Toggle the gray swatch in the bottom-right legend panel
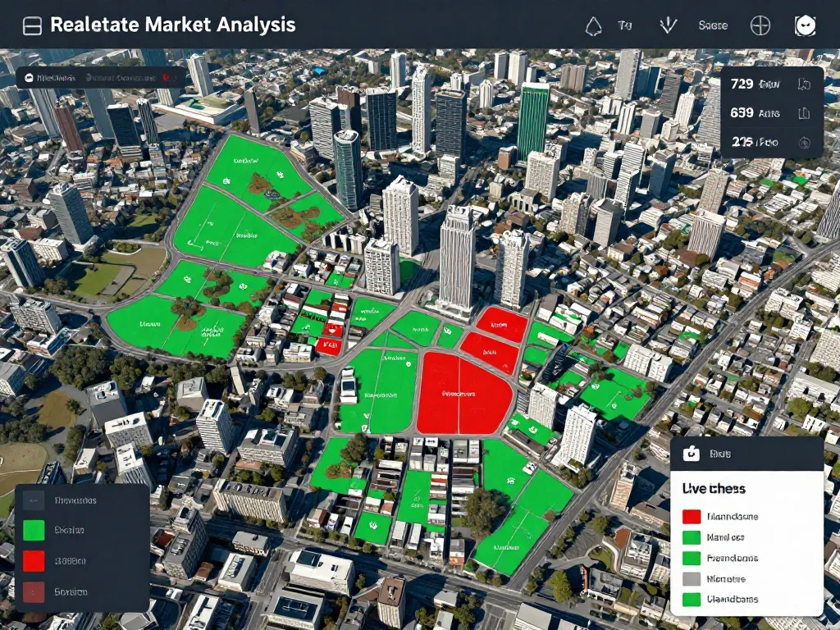Image resolution: width=840 pixels, height=630 pixels. coord(692,578)
